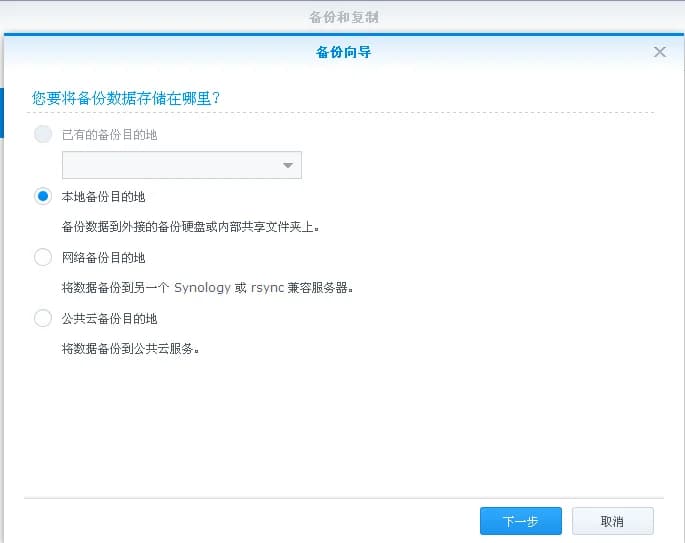Screen dimensions: 685x543
Task: Click the 下一步 button
Action: (x=521, y=521)
